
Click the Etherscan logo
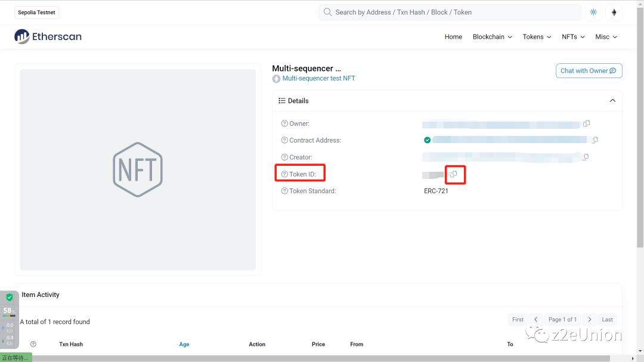[48, 37]
